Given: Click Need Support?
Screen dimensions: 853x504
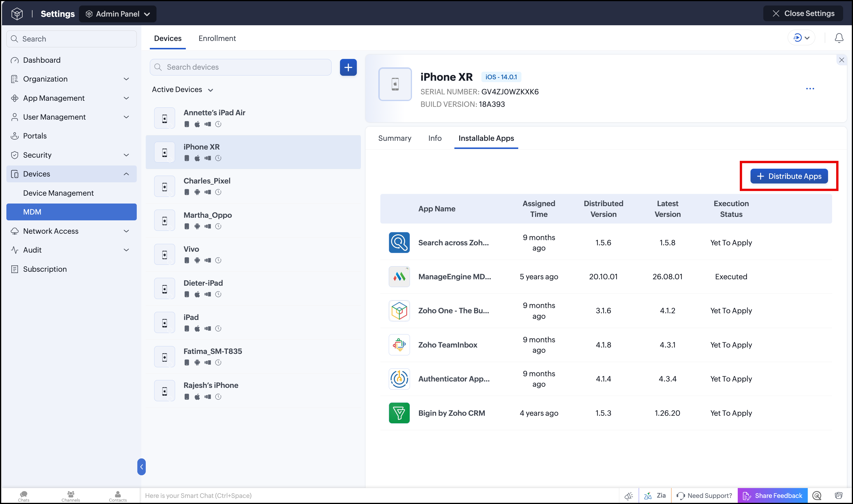Looking at the screenshot, I should (x=704, y=496).
